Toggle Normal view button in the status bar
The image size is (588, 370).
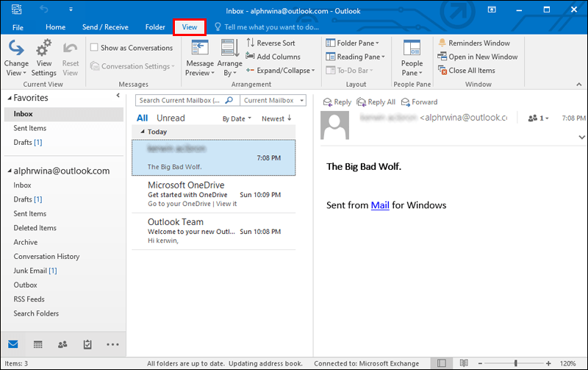click(x=442, y=363)
